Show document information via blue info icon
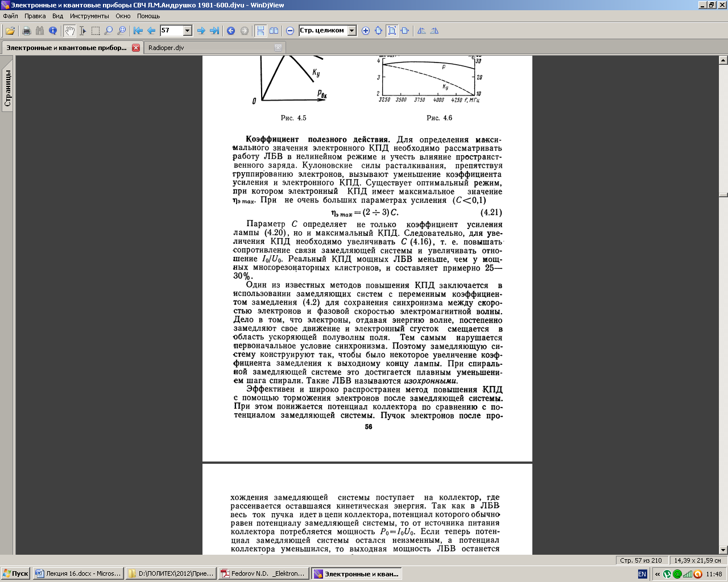 coord(53,31)
